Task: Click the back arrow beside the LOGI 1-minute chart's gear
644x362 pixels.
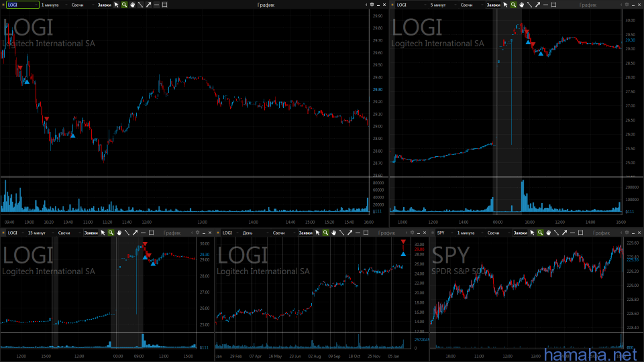Action: [366, 5]
